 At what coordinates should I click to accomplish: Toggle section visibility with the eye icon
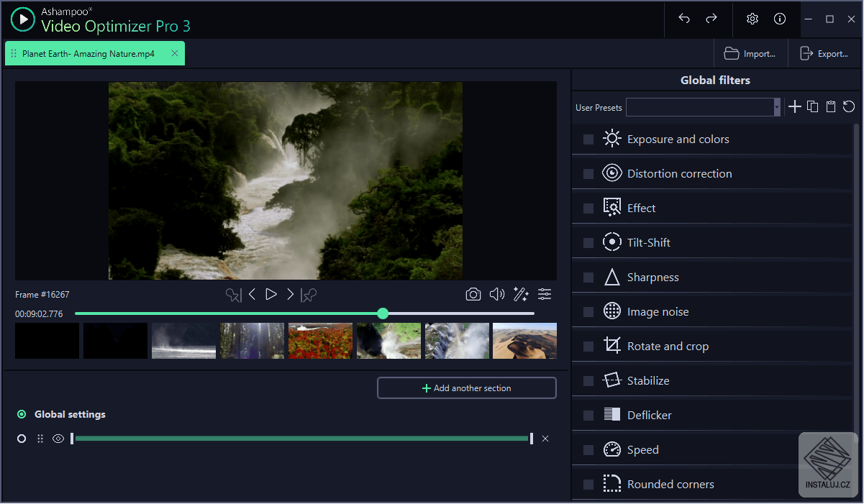(58, 439)
